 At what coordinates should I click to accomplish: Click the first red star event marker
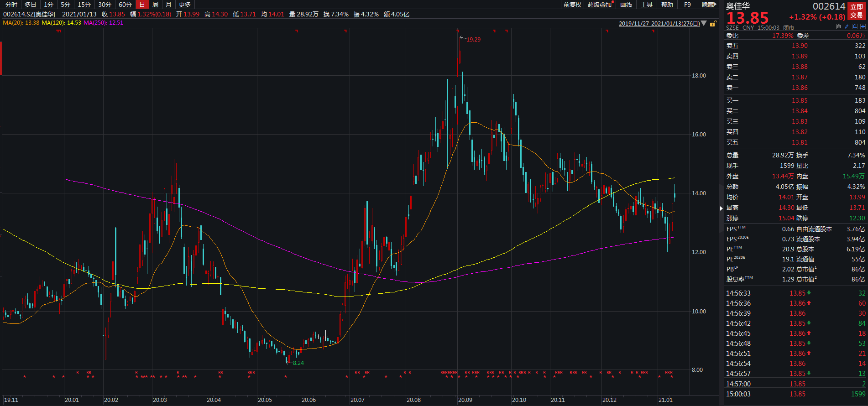click(25, 377)
